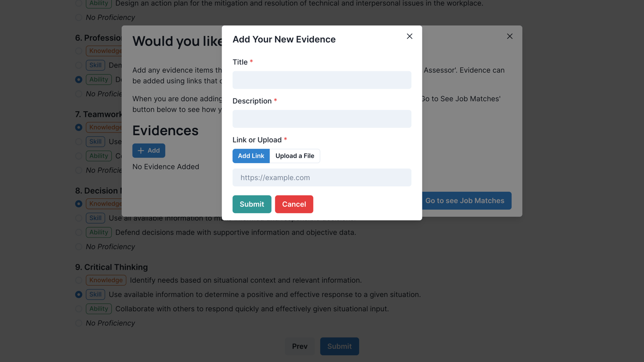
Task: Select Critical Thinking No Proficiency radio
Action: (x=79, y=323)
